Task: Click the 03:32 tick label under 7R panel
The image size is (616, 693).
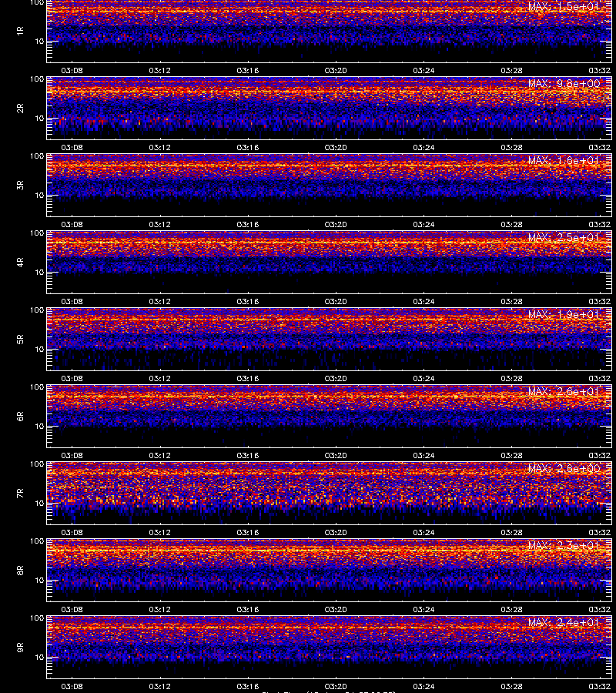Action: (600, 533)
